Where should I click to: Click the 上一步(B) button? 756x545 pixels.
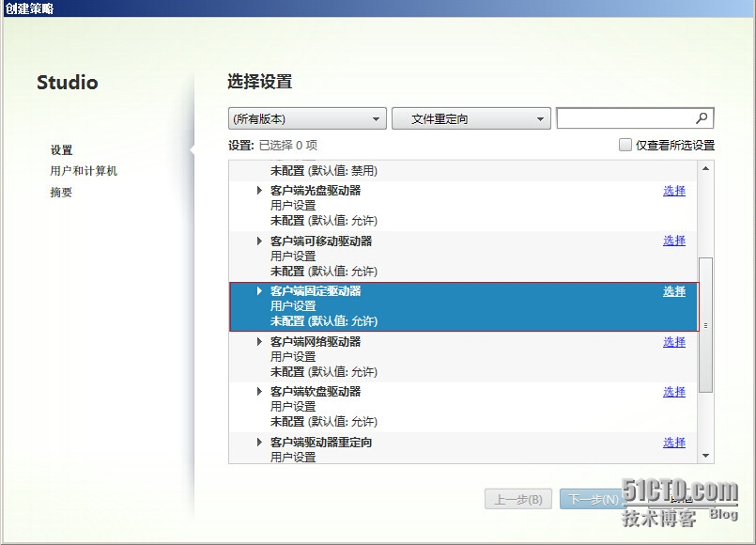(x=518, y=499)
